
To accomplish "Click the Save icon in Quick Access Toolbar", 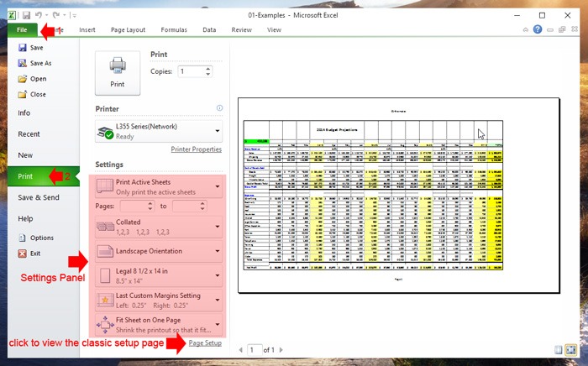I will tap(26, 15).
